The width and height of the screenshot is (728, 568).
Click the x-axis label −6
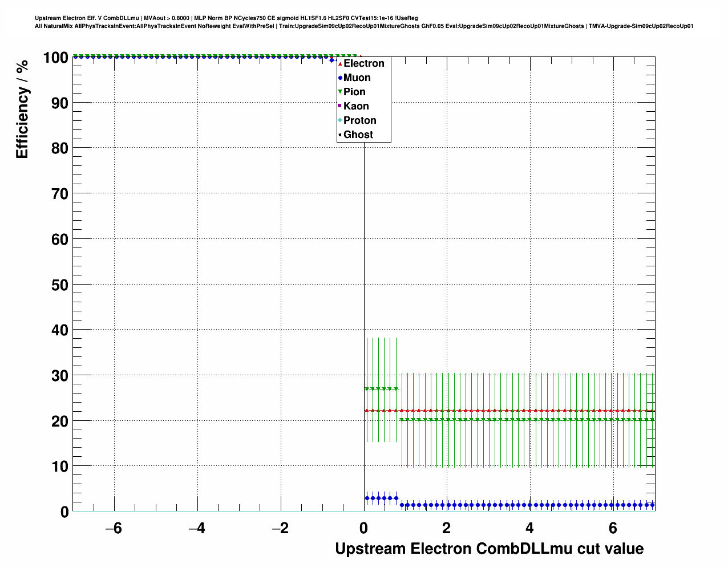[114, 528]
